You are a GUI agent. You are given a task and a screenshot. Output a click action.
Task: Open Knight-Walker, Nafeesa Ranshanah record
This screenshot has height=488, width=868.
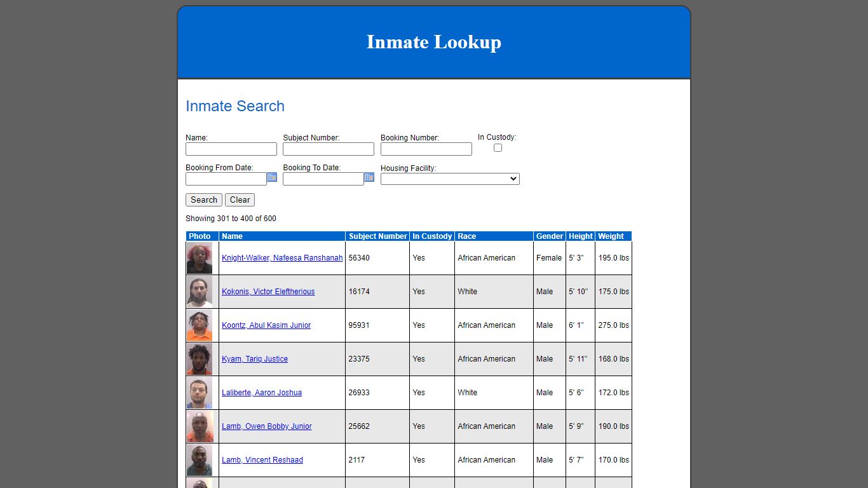(282, 258)
